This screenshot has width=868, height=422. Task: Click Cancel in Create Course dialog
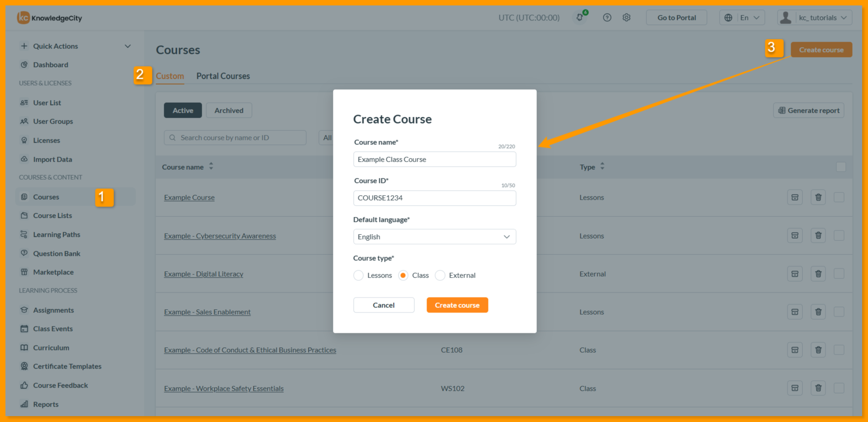coord(384,305)
